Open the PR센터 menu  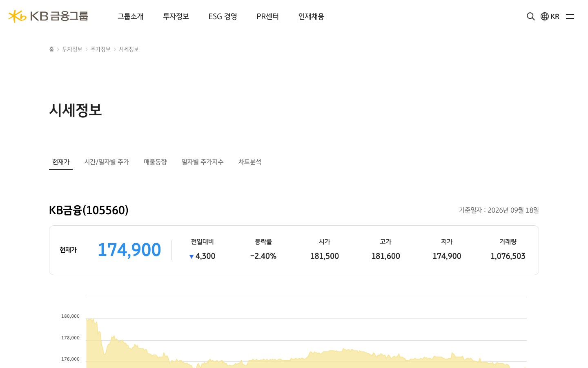(268, 16)
